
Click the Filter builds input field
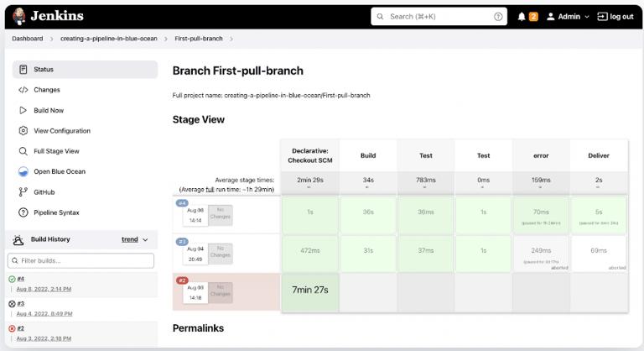pos(81,261)
